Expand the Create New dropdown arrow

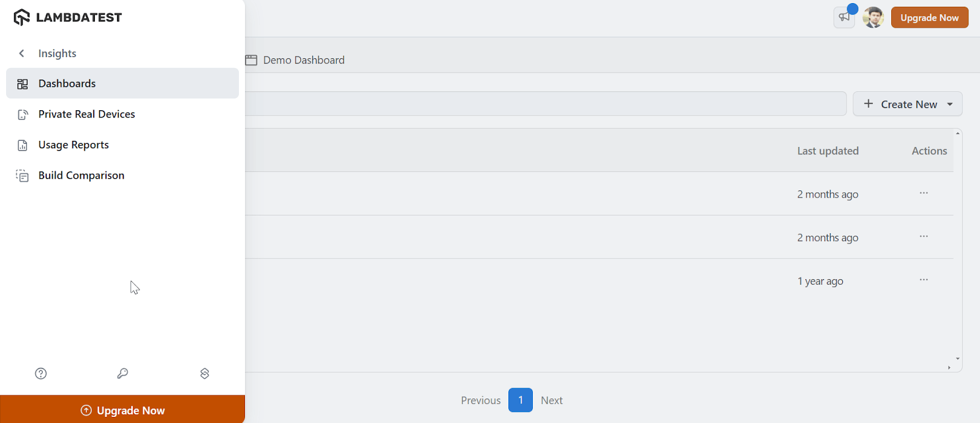950,104
